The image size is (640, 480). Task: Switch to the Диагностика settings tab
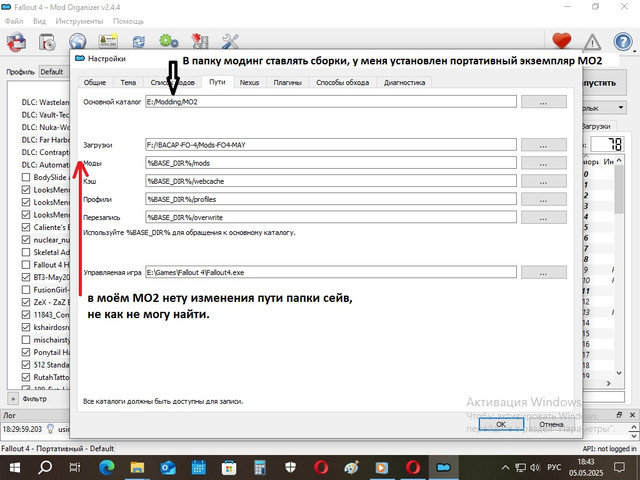pos(404,82)
